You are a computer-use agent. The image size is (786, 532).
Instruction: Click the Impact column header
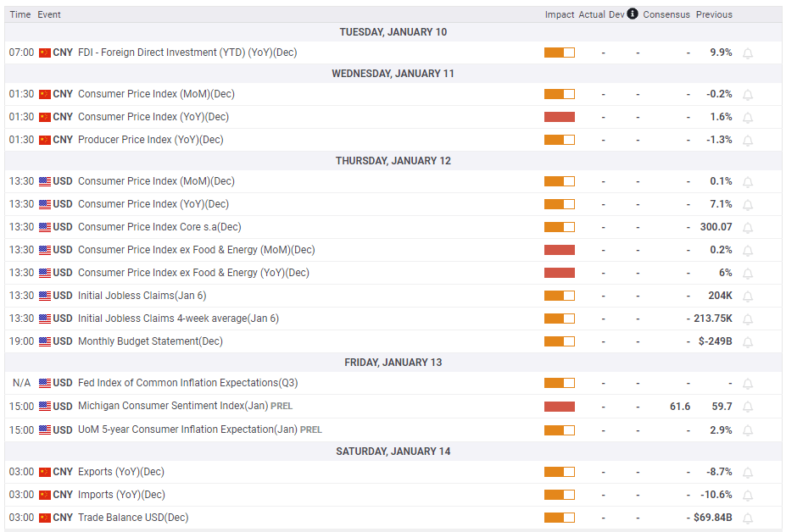point(560,14)
